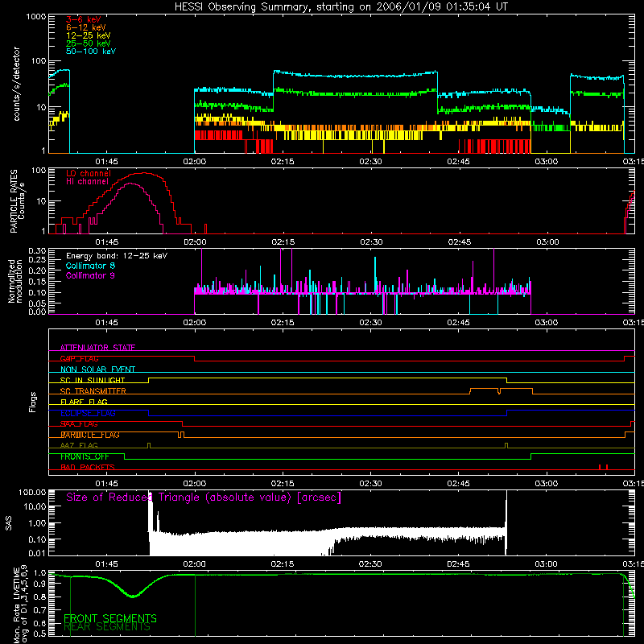Click the FLARE_FLAG label
644x644 pixels.
coord(84,402)
